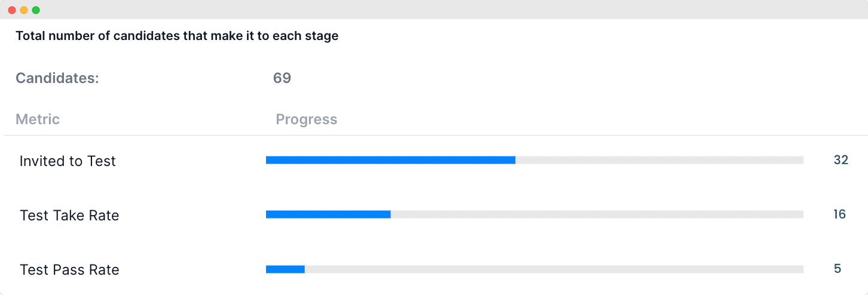
Task: Select the Invited to Test label
Action: (68, 161)
